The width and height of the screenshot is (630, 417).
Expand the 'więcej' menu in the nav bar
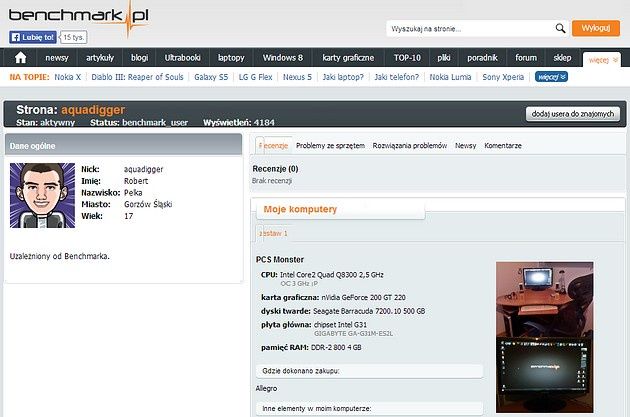(x=601, y=60)
